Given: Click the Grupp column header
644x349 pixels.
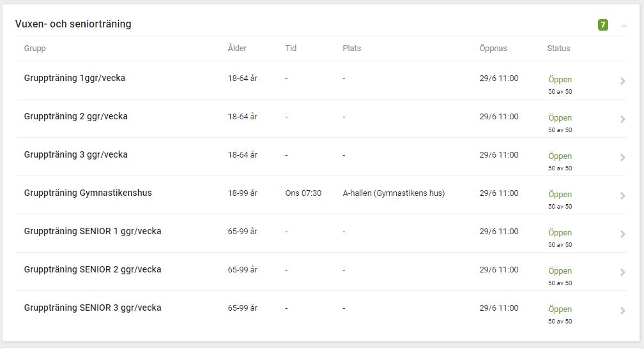Looking at the screenshot, I should tap(34, 48).
